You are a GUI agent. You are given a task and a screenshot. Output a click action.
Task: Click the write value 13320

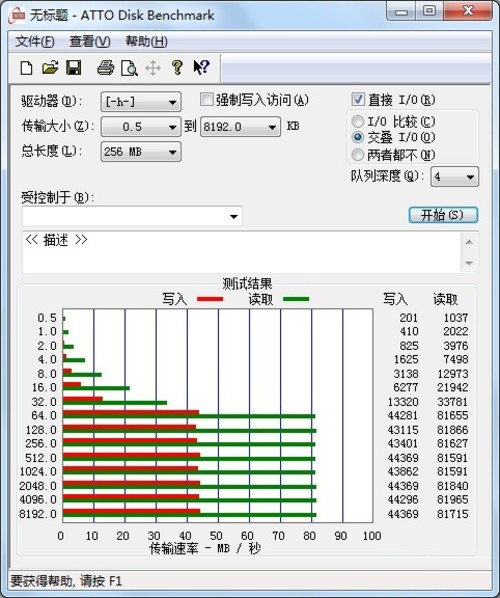tap(403, 402)
